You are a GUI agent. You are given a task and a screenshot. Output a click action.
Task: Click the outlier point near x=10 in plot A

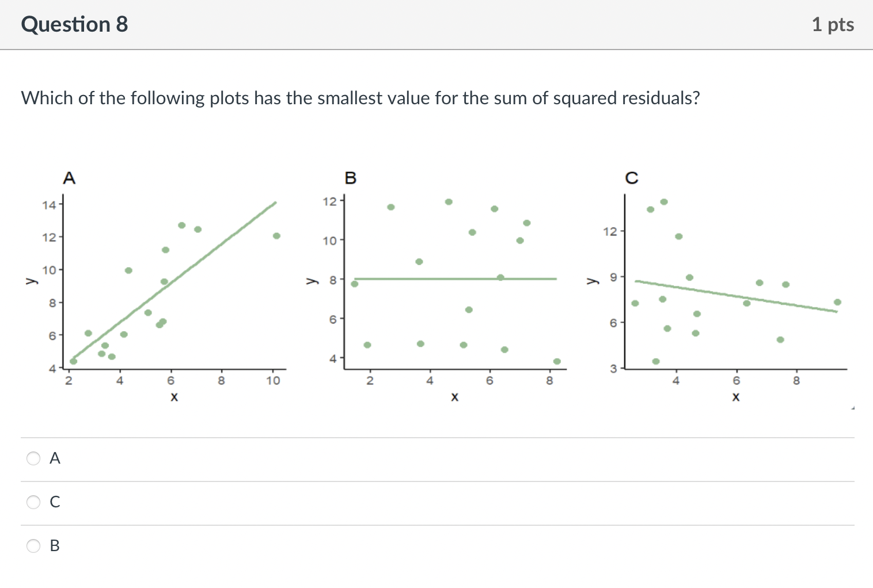tap(276, 235)
